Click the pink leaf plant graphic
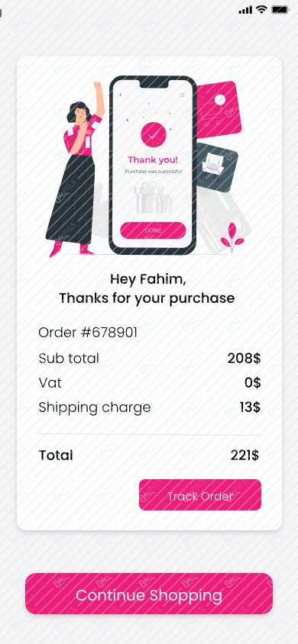 point(232,238)
